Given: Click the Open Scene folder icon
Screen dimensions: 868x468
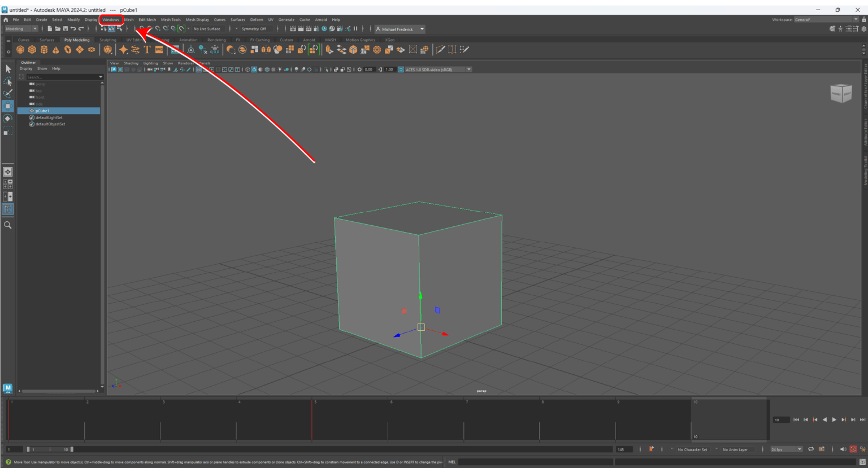Looking at the screenshot, I should coord(58,29).
